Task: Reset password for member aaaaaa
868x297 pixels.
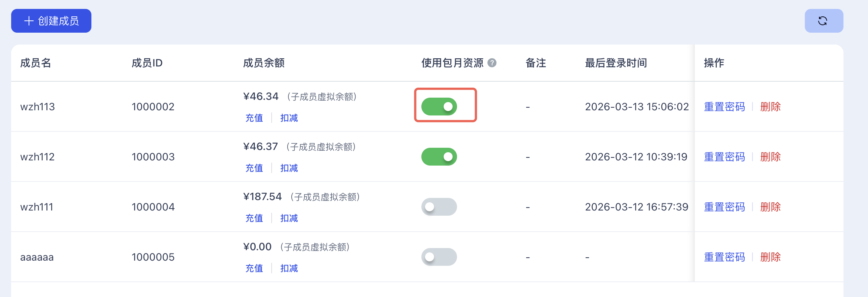Action: pyautogui.click(x=724, y=257)
